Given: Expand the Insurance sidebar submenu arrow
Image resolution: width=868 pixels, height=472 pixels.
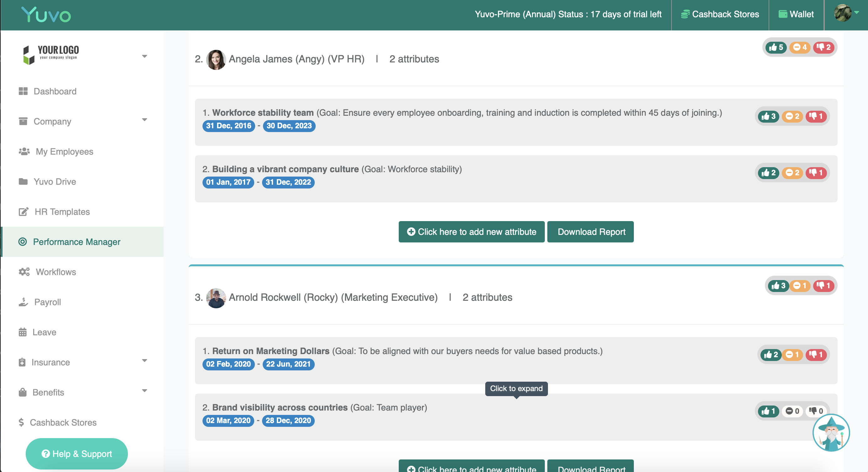Looking at the screenshot, I should tap(144, 361).
